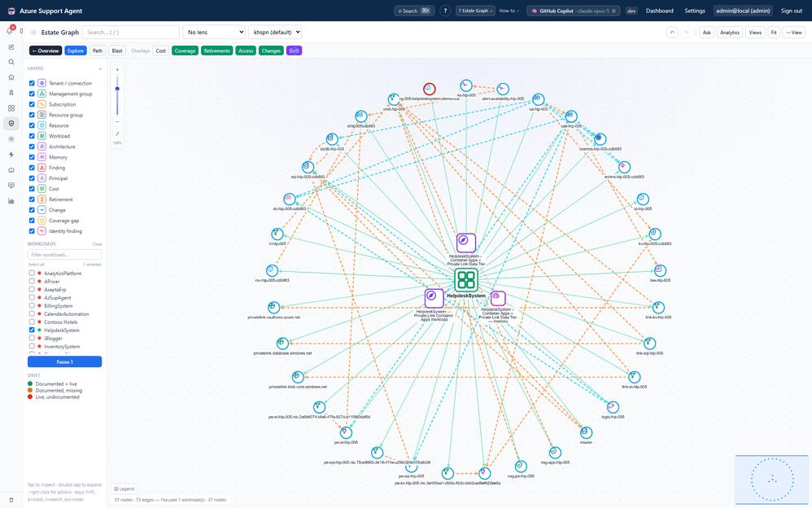Select the cosmos-hlp-005 resource node icon
The image size is (812, 508).
pyautogui.click(x=600, y=139)
